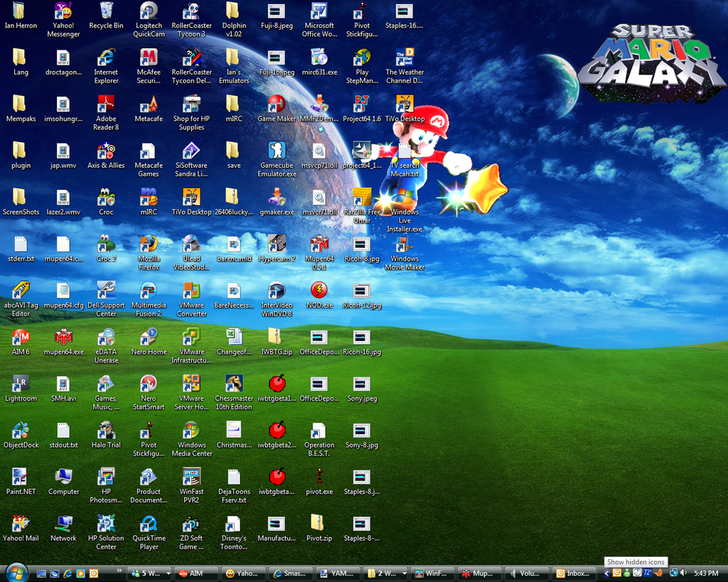Open Ulead VideoStudio shortcut
Image resolution: width=728 pixels, height=582 pixels.
point(191,253)
